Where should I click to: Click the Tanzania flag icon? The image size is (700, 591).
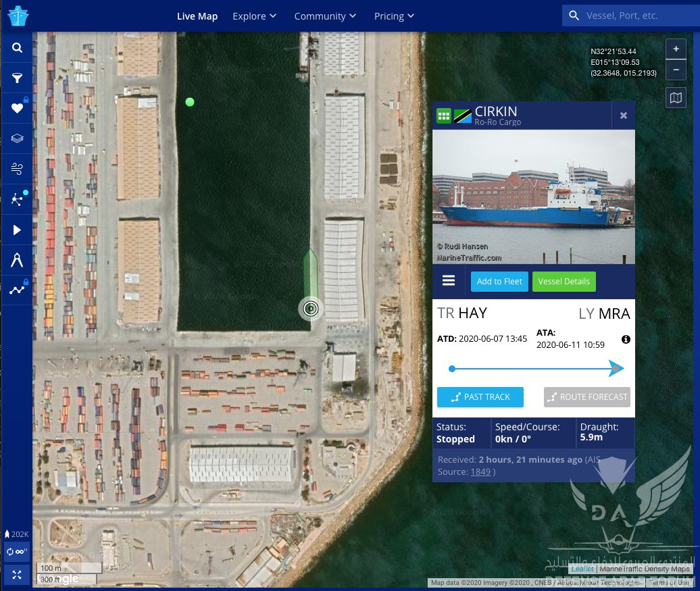click(x=462, y=116)
